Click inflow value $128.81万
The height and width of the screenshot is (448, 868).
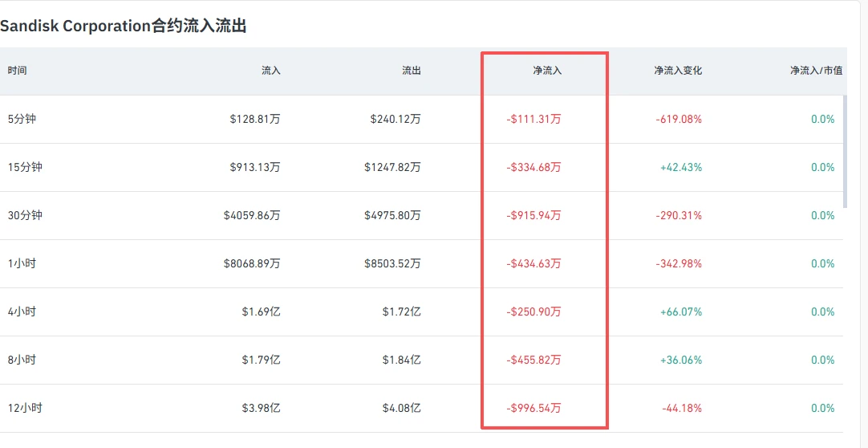[255, 119]
